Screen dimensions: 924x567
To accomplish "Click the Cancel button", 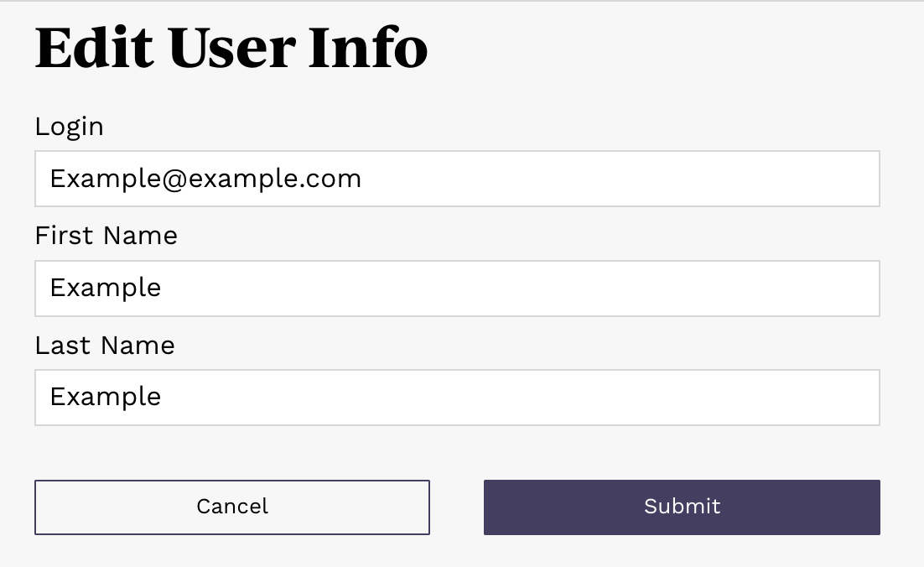I will pyautogui.click(x=232, y=507).
